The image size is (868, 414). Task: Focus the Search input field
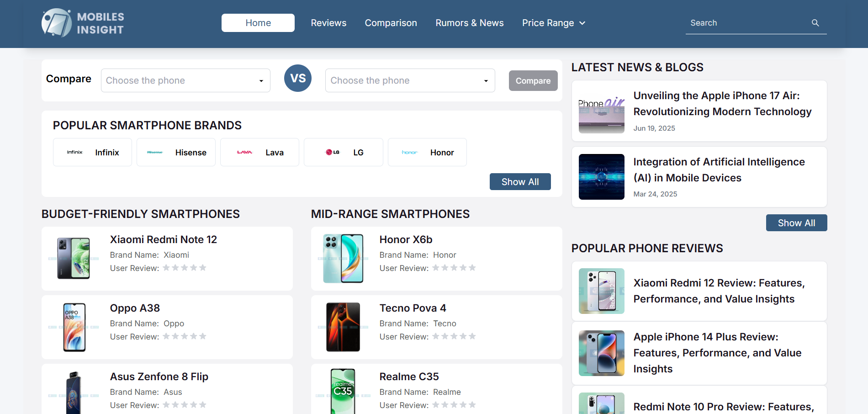click(x=748, y=23)
